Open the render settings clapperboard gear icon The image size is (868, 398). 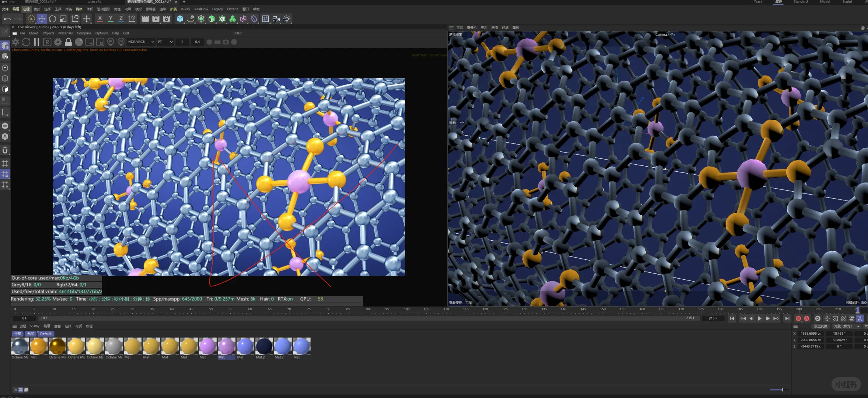[167, 19]
